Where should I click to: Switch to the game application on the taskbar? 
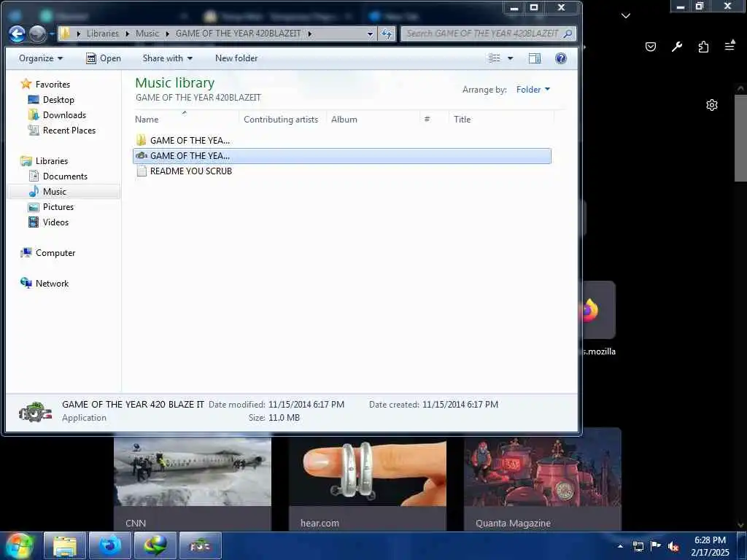pyautogui.click(x=201, y=545)
